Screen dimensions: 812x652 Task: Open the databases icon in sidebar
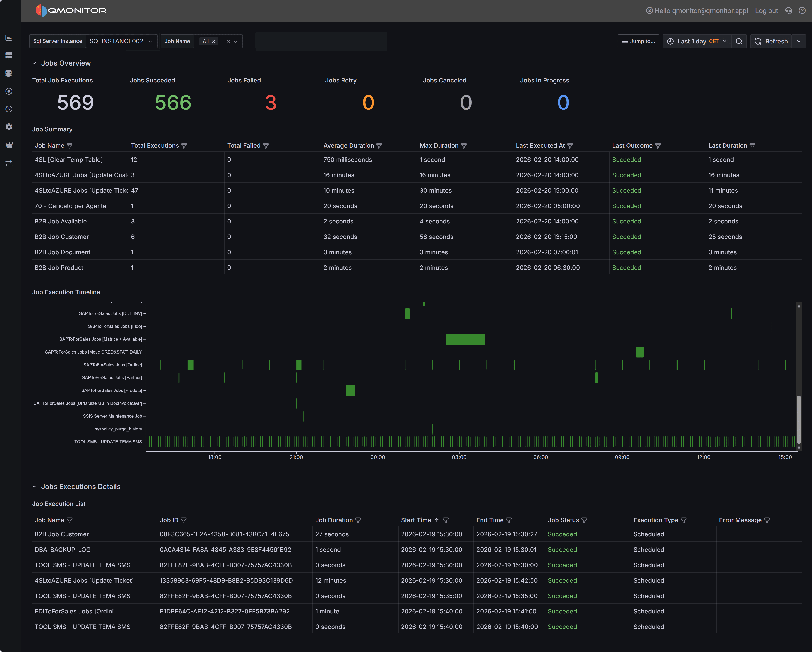(9, 73)
